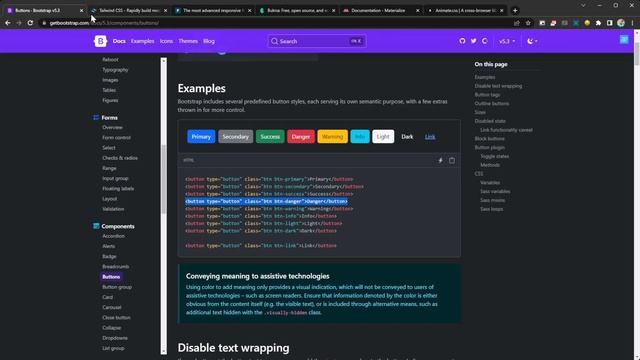Open the Open Collective icon link

[x=484, y=41]
